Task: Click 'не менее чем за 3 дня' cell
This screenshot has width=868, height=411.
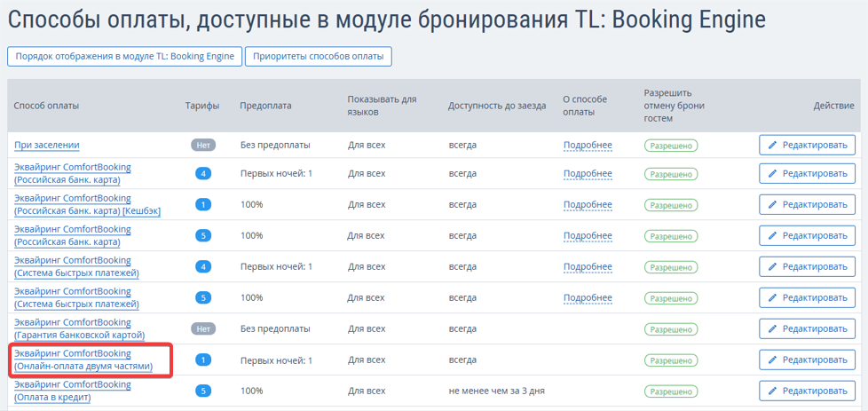Action: (x=496, y=391)
